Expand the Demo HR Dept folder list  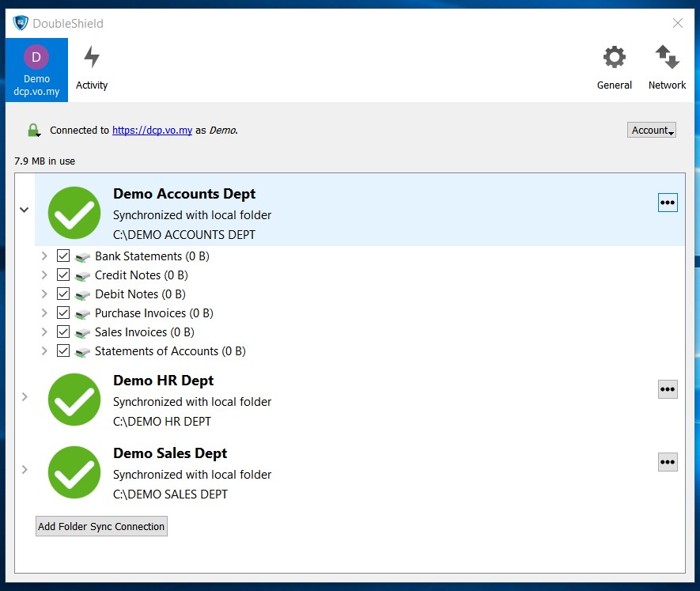[x=25, y=396]
